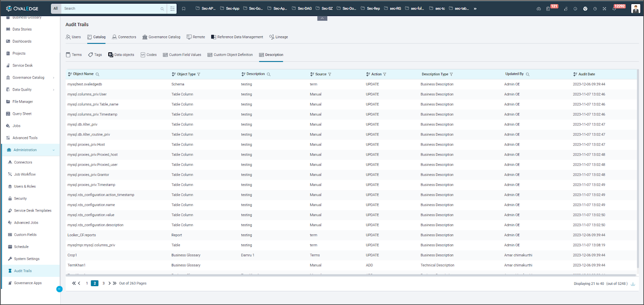Open the Lineage audit tab
The width and height of the screenshot is (644, 305).
pyautogui.click(x=279, y=37)
